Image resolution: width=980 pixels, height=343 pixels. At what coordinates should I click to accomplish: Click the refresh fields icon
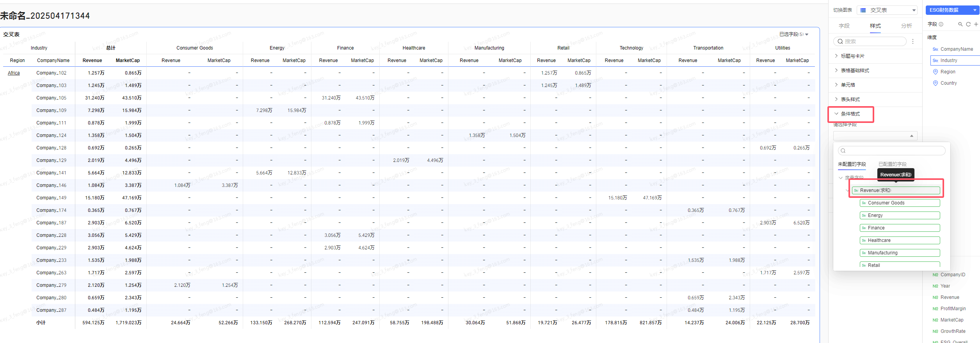click(x=968, y=24)
